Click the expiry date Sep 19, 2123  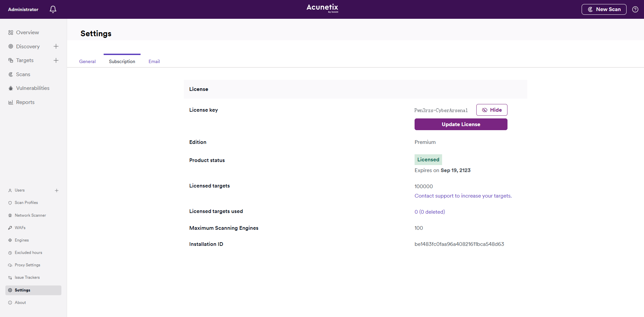[455, 170]
